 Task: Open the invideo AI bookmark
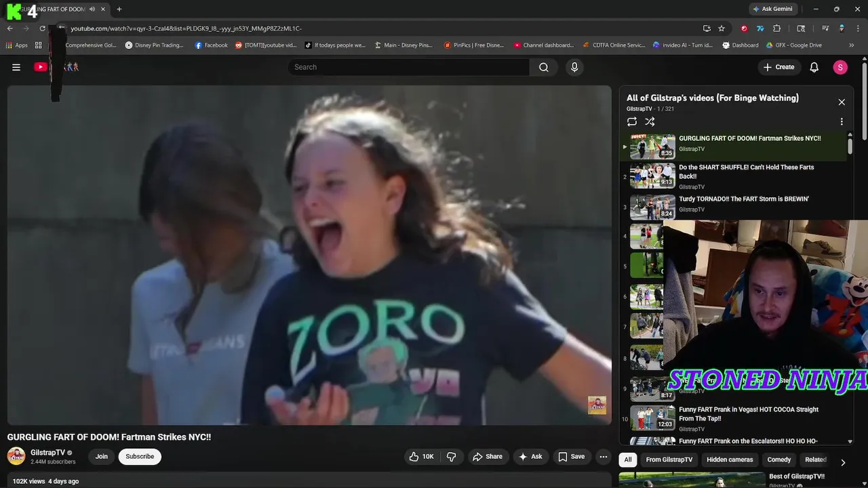[683, 45]
